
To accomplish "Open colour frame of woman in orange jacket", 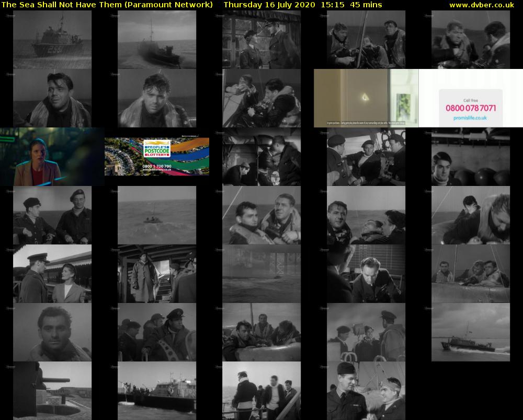I will pyautogui.click(x=52, y=157).
